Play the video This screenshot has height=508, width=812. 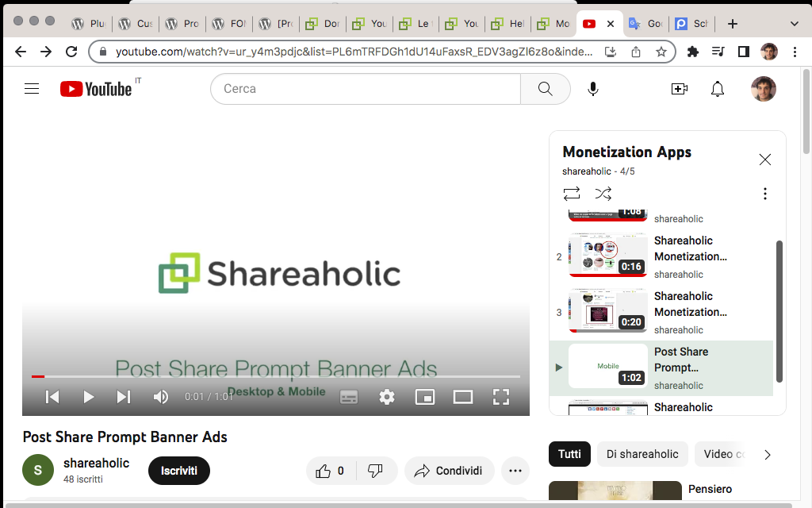click(88, 397)
